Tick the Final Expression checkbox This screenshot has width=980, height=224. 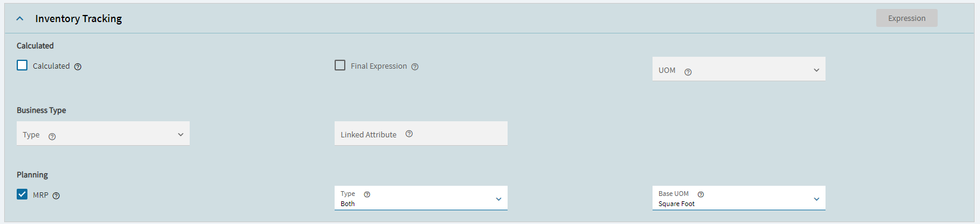(x=340, y=65)
